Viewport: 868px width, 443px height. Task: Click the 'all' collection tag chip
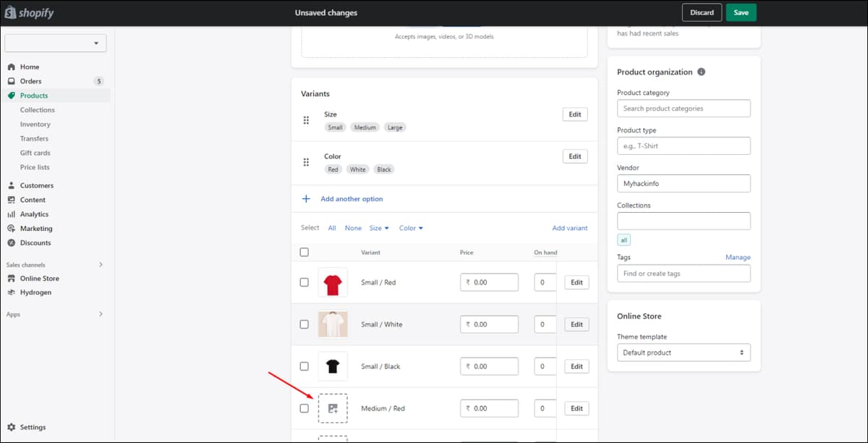coord(624,240)
